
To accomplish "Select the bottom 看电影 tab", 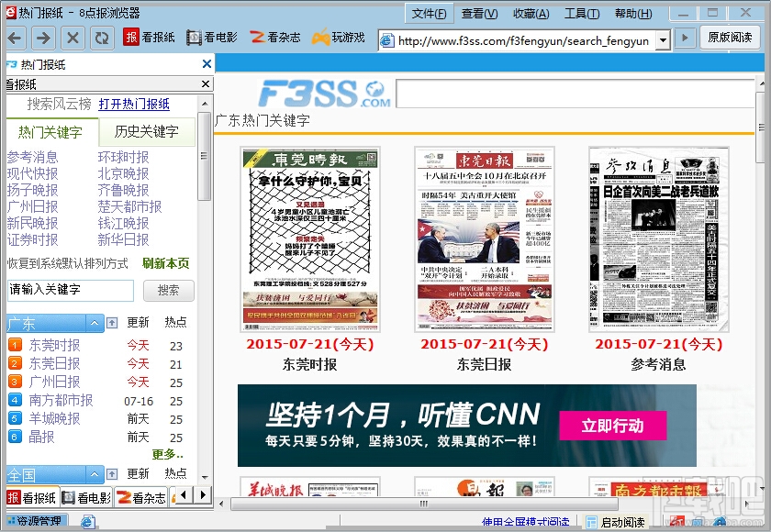I will point(87,498).
